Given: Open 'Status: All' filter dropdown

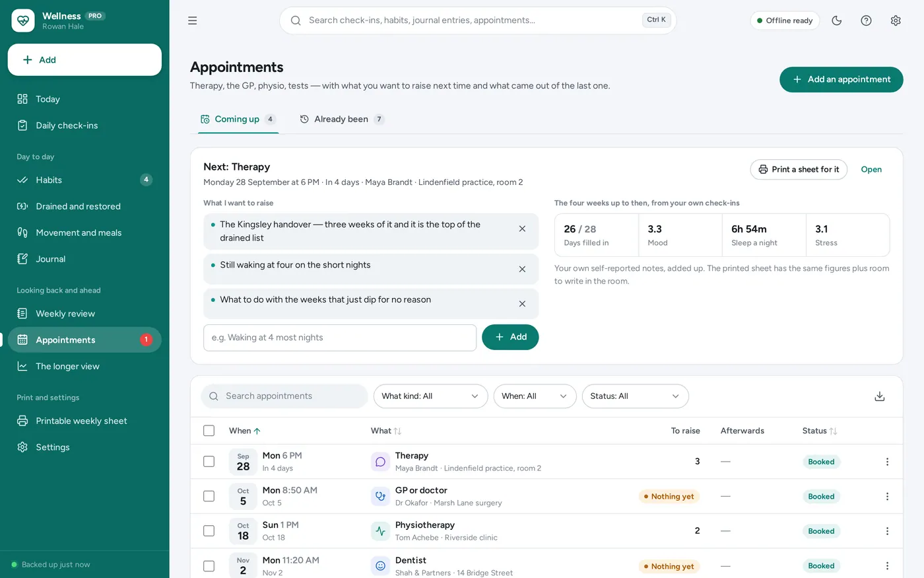Looking at the screenshot, I should (x=635, y=396).
